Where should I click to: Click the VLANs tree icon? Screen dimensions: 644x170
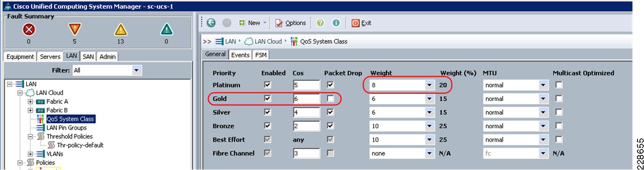coord(40,154)
